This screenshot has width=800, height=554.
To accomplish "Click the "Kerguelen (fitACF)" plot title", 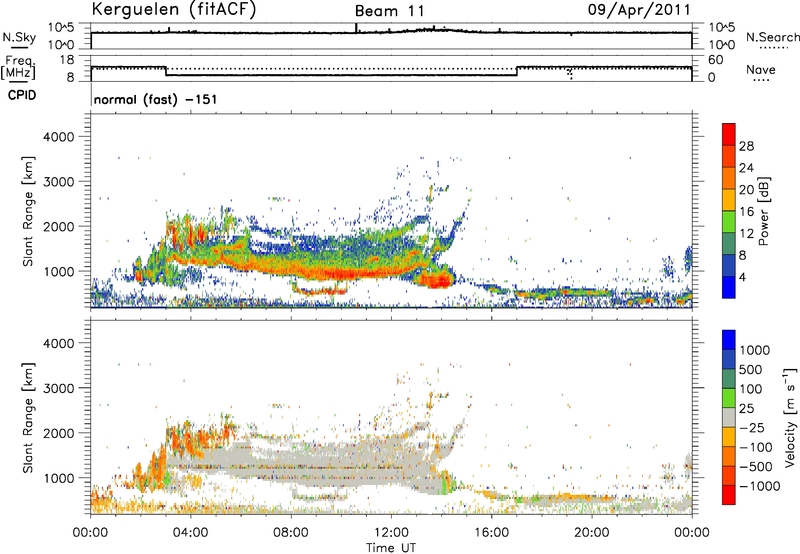I will [x=173, y=10].
